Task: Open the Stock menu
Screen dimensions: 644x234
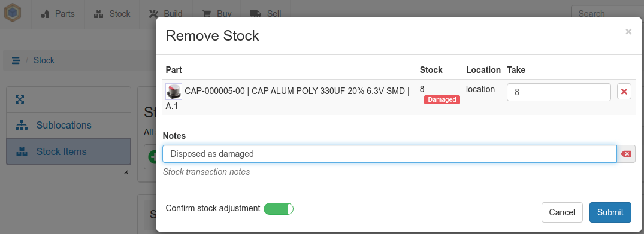Action: [x=111, y=14]
